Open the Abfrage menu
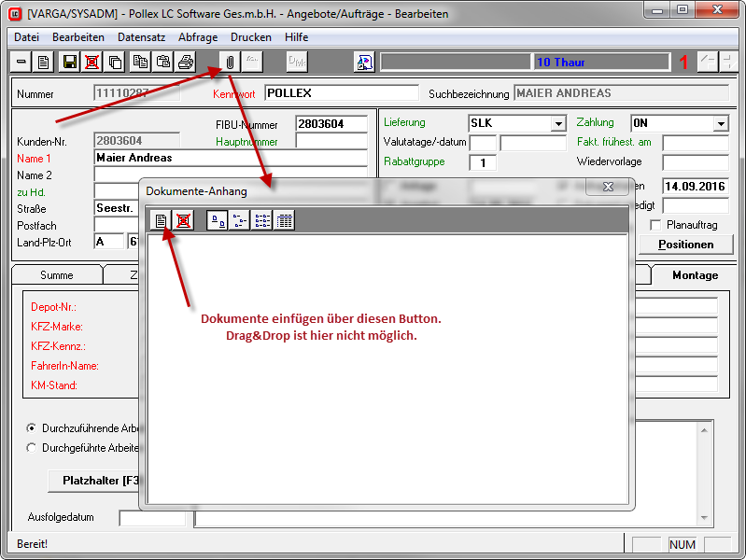The height and width of the screenshot is (560, 746). (197, 37)
